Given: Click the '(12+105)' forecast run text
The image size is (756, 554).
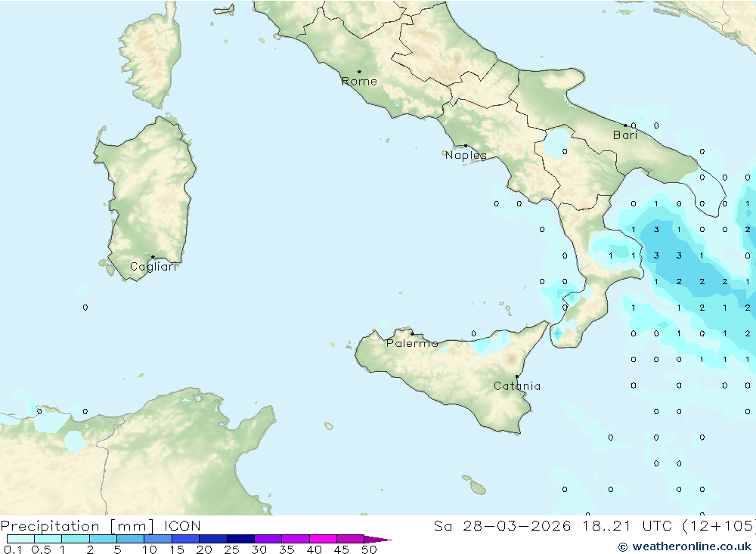Looking at the screenshot, I should click(719, 526).
